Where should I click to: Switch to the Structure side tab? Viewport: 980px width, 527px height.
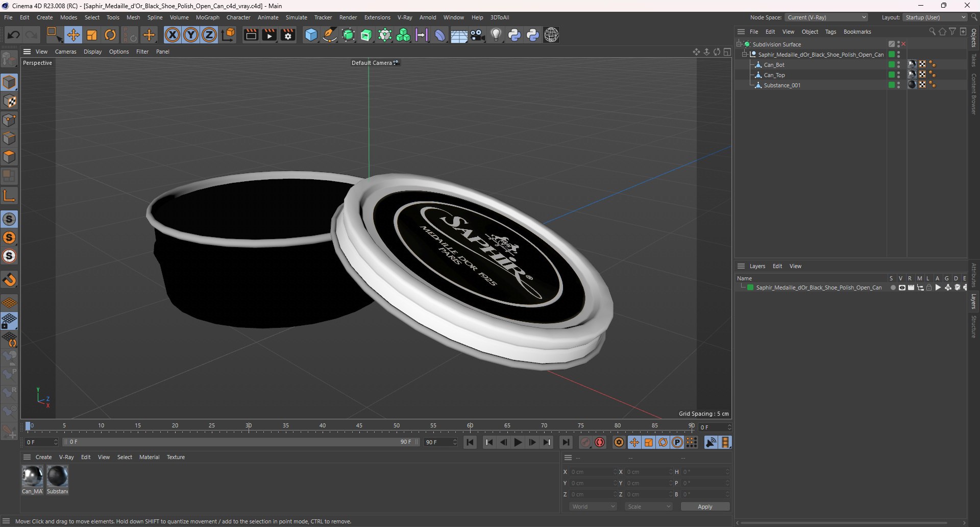point(974,327)
